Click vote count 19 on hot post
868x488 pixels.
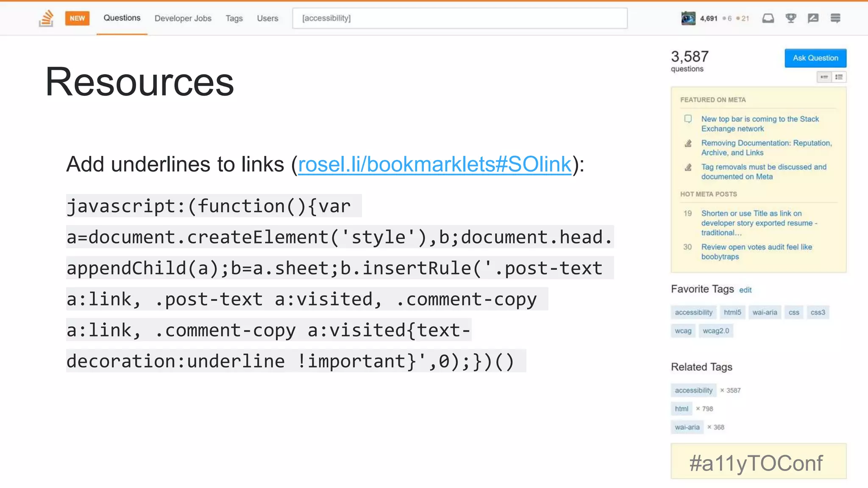coord(687,213)
